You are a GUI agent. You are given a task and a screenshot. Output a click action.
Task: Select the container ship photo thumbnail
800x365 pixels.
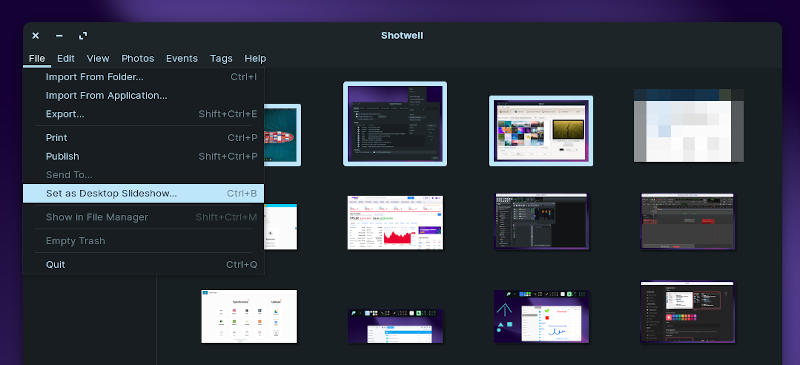click(282, 135)
